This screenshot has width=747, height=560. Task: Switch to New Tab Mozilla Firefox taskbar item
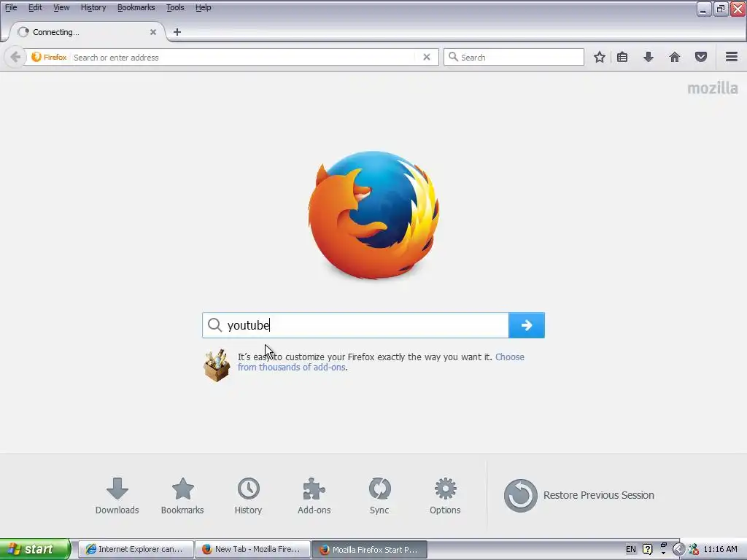pyautogui.click(x=253, y=549)
